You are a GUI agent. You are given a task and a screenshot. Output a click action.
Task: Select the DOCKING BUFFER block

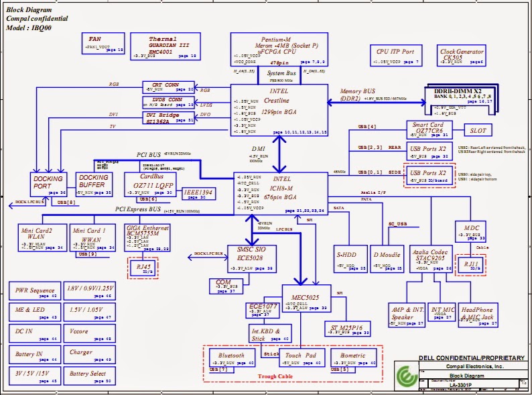click(x=94, y=184)
